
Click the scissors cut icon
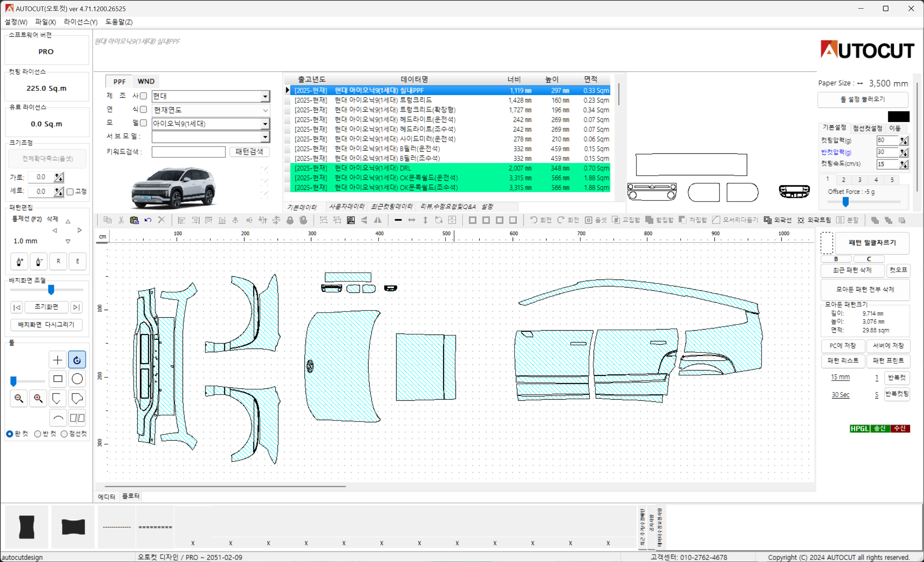coord(121,220)
